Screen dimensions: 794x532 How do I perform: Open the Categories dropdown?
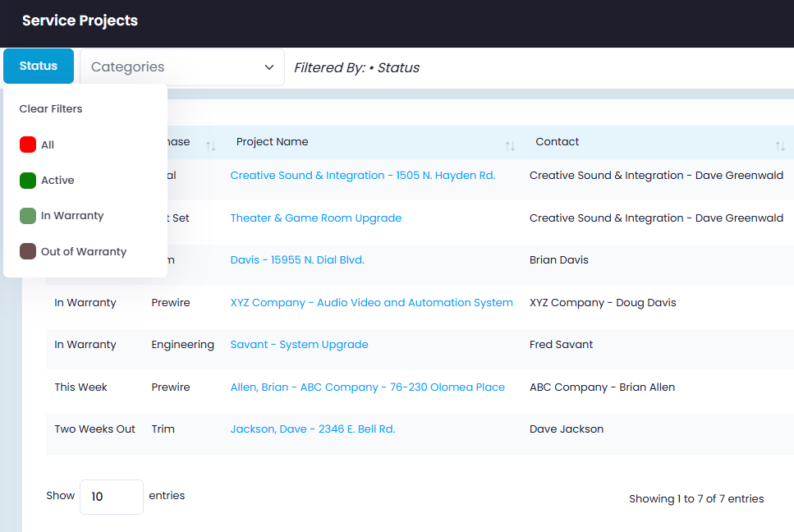point(182,67)
